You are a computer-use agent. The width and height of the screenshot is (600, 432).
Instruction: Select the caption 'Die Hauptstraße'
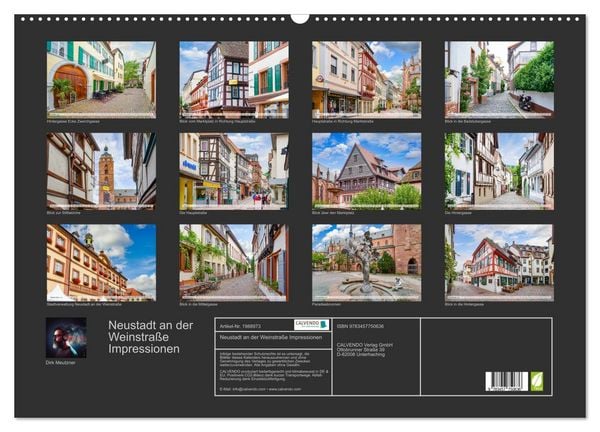(x=193, y=213)
